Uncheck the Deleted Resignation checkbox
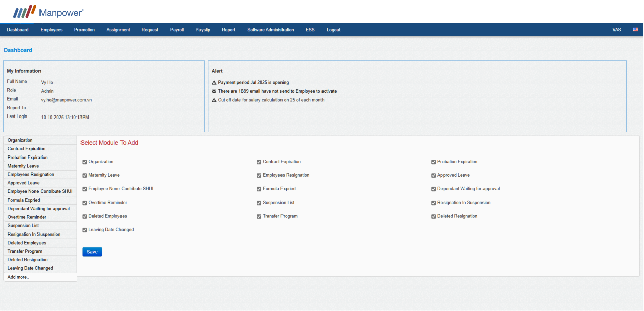644x311 pixels. click(x=434, y=217)
